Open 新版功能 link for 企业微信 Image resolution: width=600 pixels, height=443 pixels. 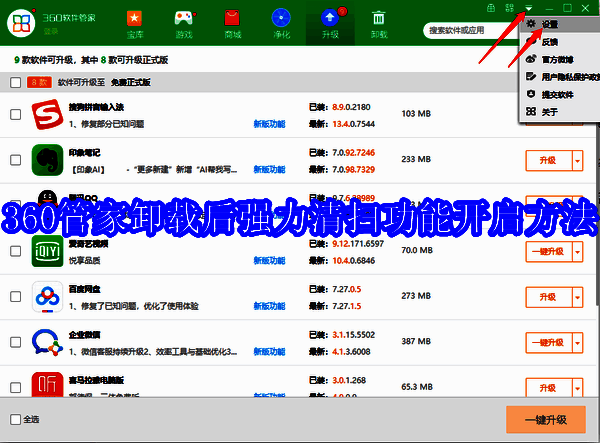pos(269,352)
